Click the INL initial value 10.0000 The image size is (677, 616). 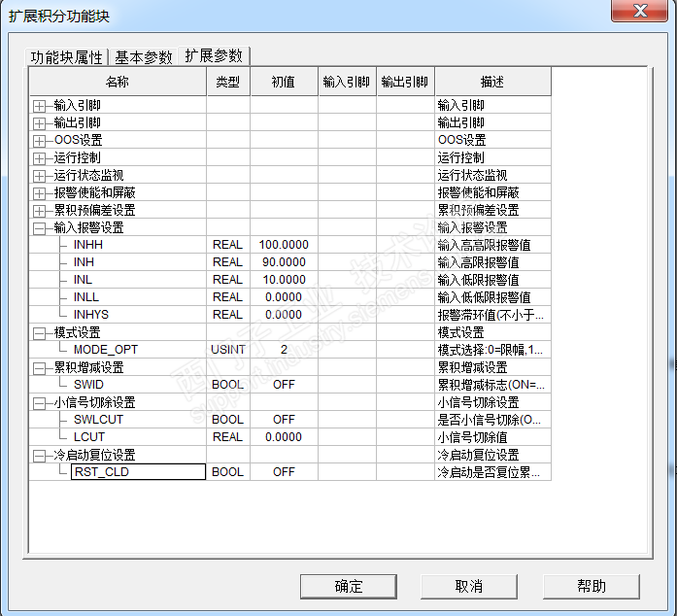pyautogui.click(x=284, y=280)
